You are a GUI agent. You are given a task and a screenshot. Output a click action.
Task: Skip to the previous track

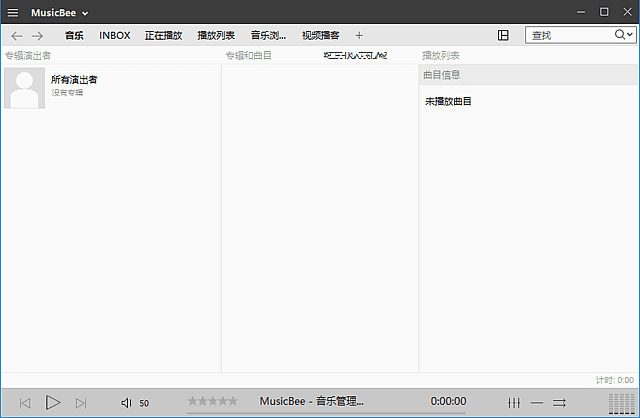click(x=25, y=403)
